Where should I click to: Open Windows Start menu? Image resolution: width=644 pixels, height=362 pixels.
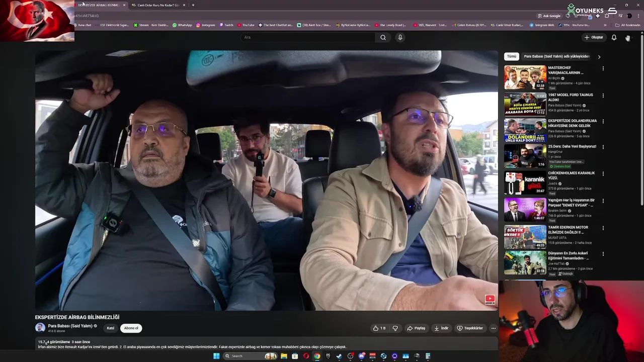pos(216,356)
